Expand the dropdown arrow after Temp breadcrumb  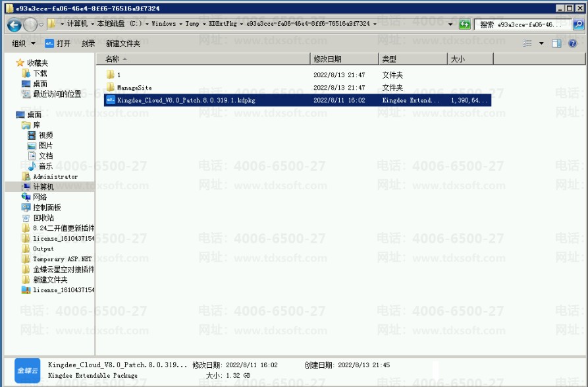204,24
